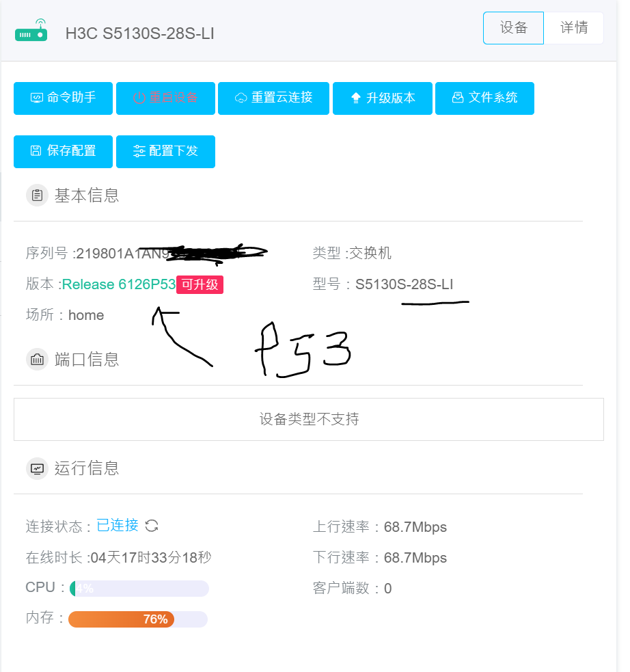Click the 场所 home value
Viewport: 630px width, 672px height.
click(x=86, y=315)
